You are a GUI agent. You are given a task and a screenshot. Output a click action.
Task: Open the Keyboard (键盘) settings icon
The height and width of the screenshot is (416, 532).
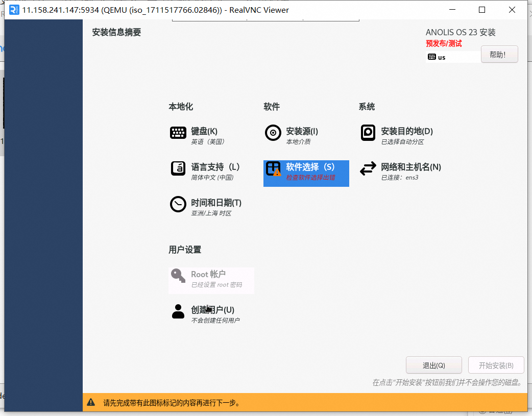pos(178,133)
